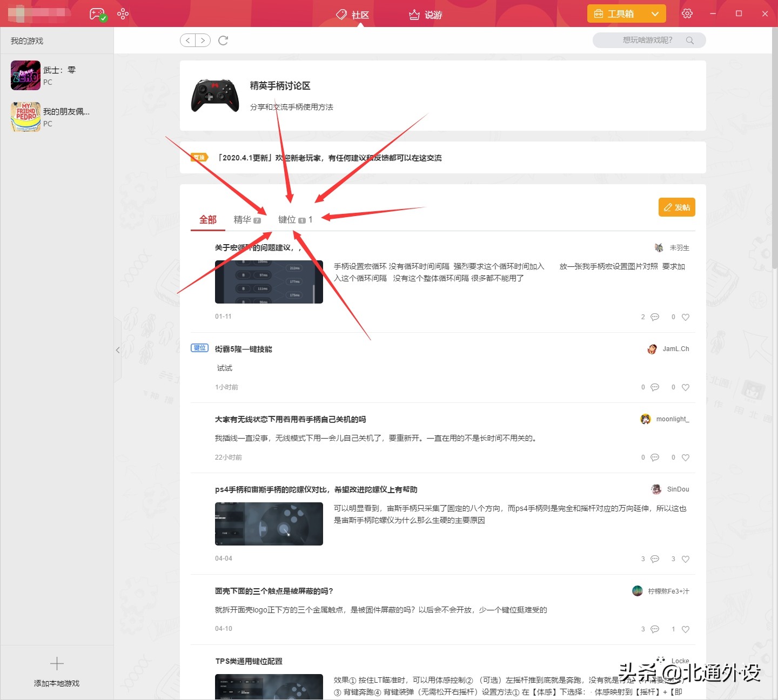Image resolution: width=778 pixels, height=700 pixels.
Task: Click SinDou user avatar
Action: coord(656,489)
